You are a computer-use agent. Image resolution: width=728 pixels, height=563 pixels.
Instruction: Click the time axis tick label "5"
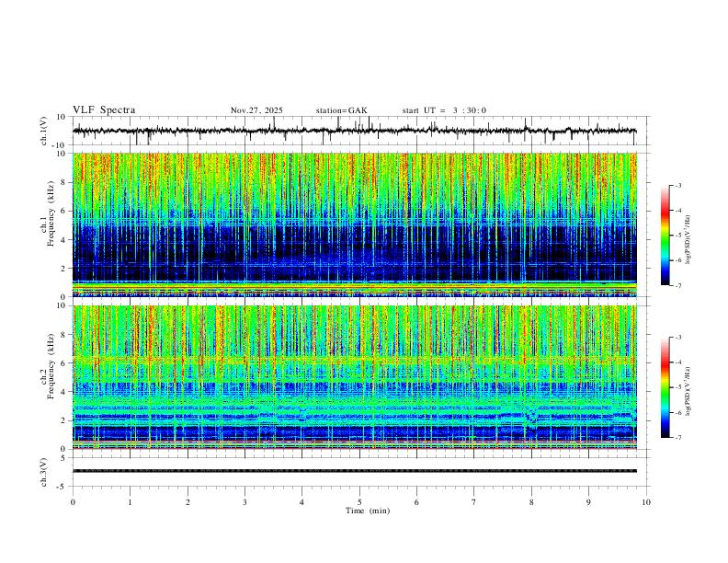359,502
